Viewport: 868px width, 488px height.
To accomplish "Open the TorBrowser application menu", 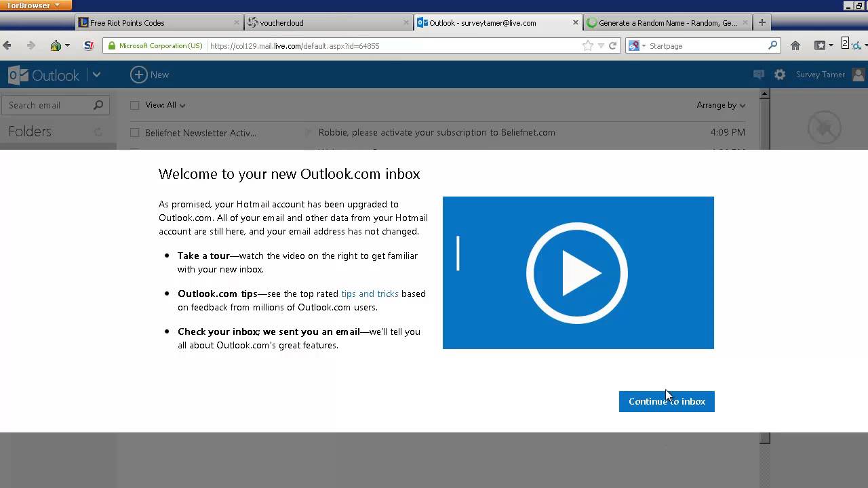I will [x=33, y=5].
